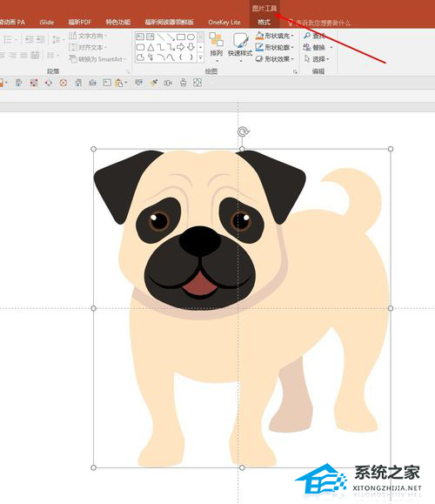Open the 文字方向 dropdown
435x504 pixels.
[x=88, y=36]
